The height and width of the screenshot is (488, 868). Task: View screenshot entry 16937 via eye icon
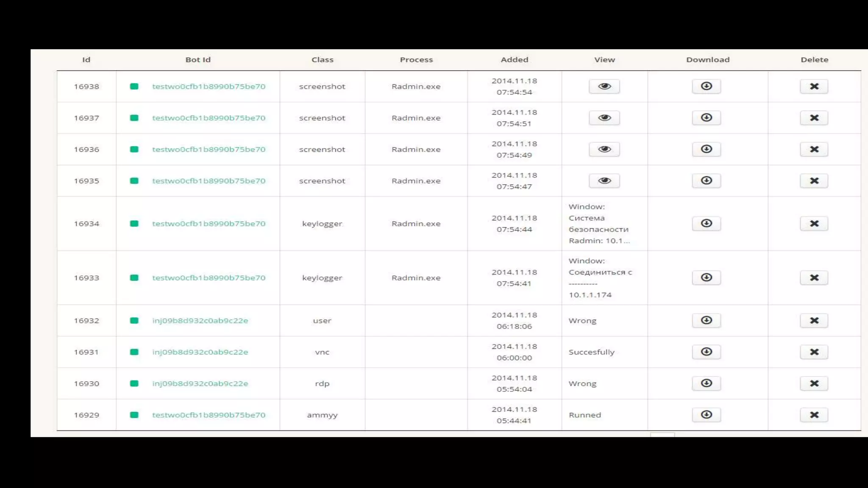tap(604, 118)
